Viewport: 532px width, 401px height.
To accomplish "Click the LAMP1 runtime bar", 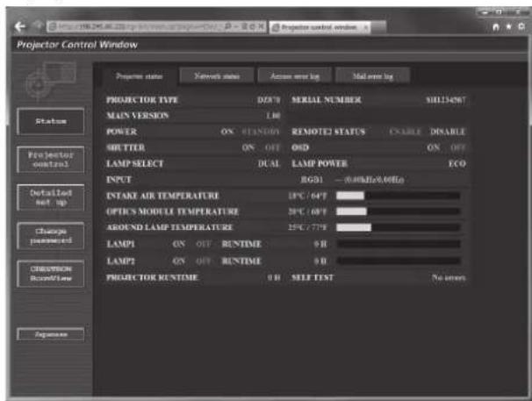I will [398, 244].
